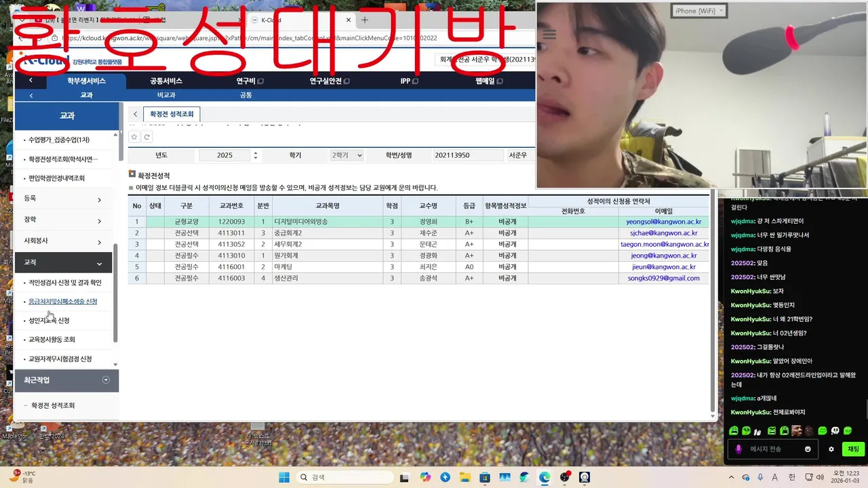Click email sjchae@kangwon.ac.kr
Viewport: 868px width, 488px height.
click(663, 233)
